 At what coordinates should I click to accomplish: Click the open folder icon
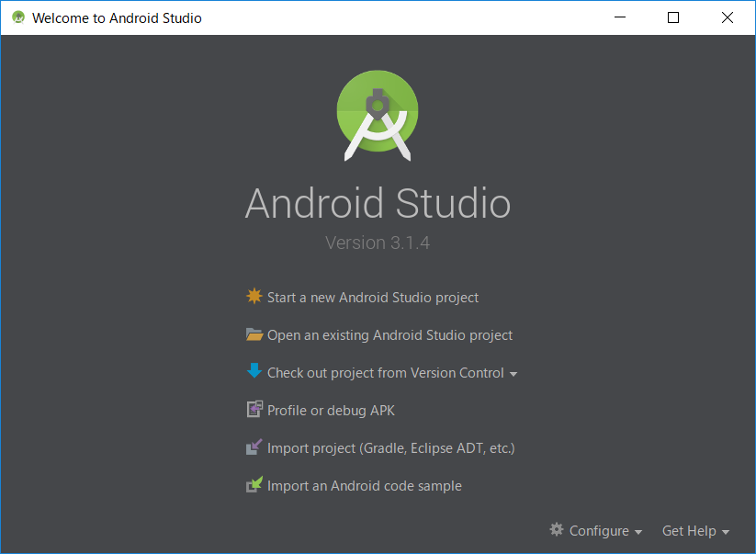pyautogui.click(x=254, y=335)
